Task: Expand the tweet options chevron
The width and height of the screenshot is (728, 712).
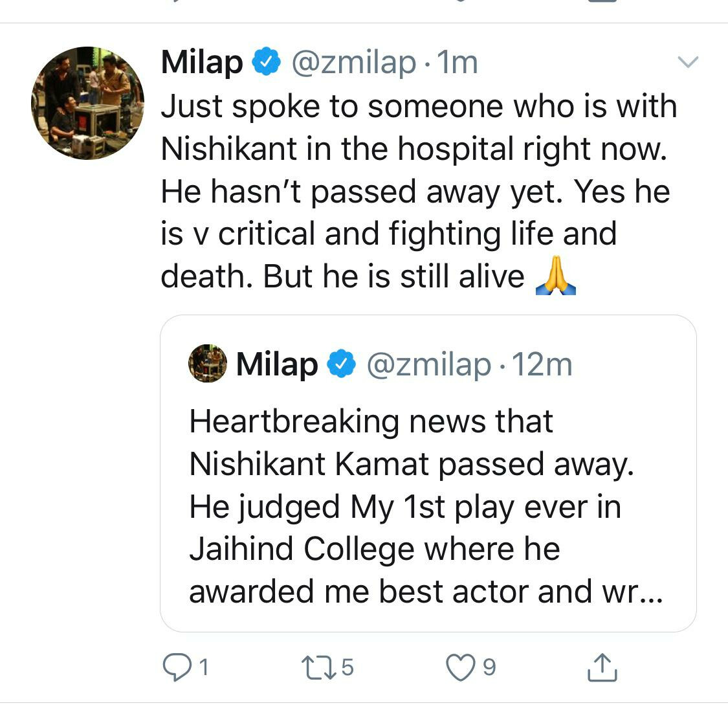Action: click(x=687, y=62)
